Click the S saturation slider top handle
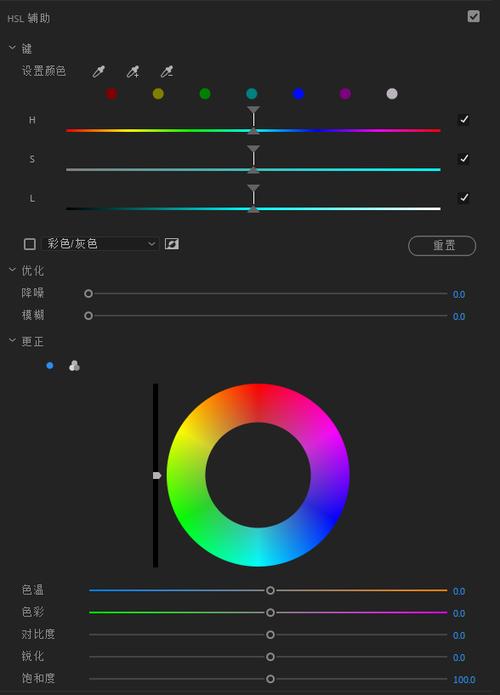The image size is (500, 695). (x=253, y=149)
